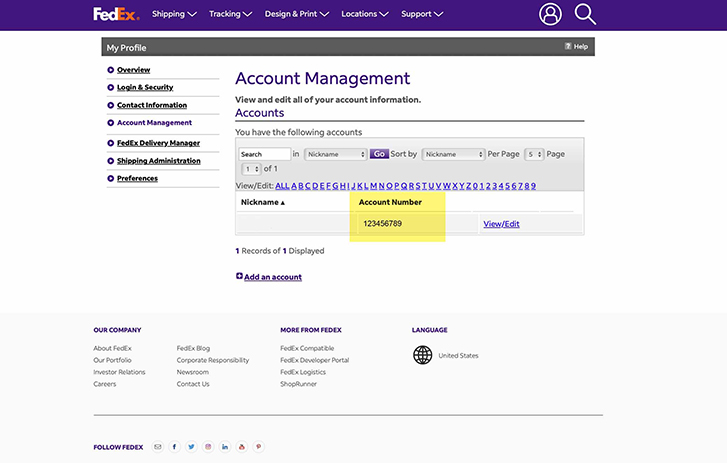Open the Per Page dropdown

pos(534,154)
